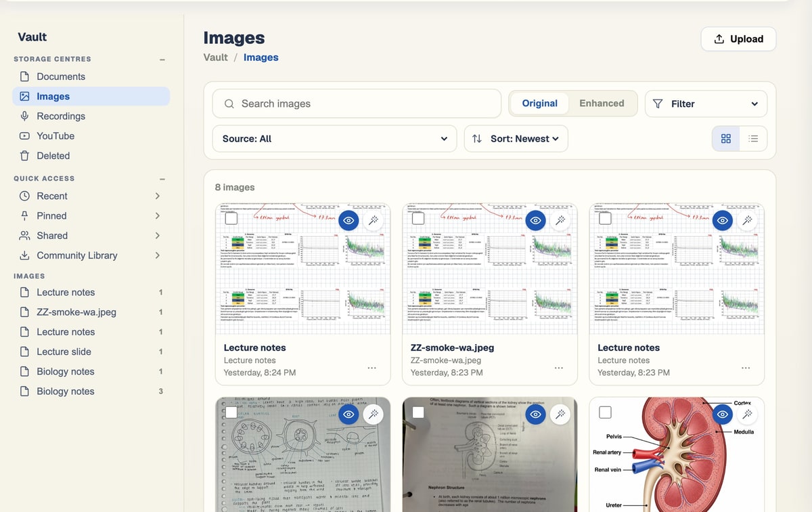Open the YouTube play icon in sidebar
812x512 pixels.
click(x=24, y=135)
